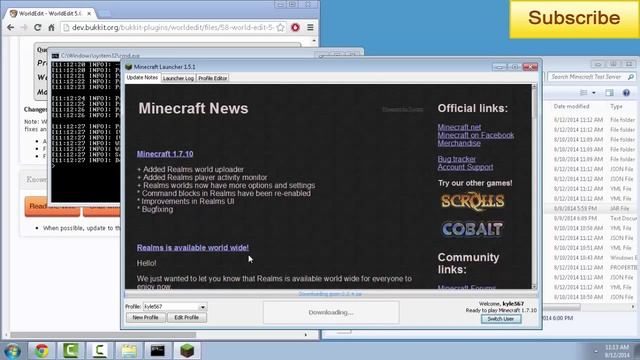Open Command Prompt taskbar icon
This screenshot has width=640, height=360.
point(158,351)
